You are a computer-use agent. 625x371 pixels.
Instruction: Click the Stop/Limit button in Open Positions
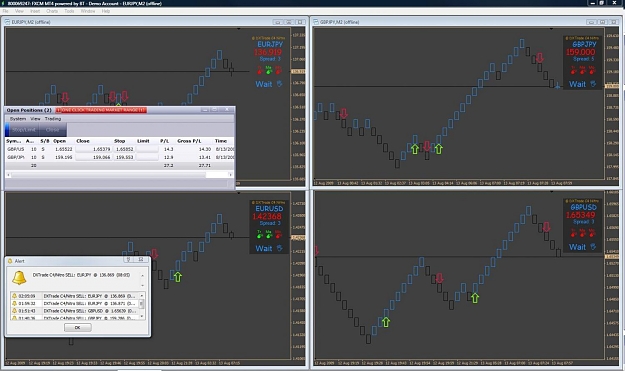pos(23,130)
